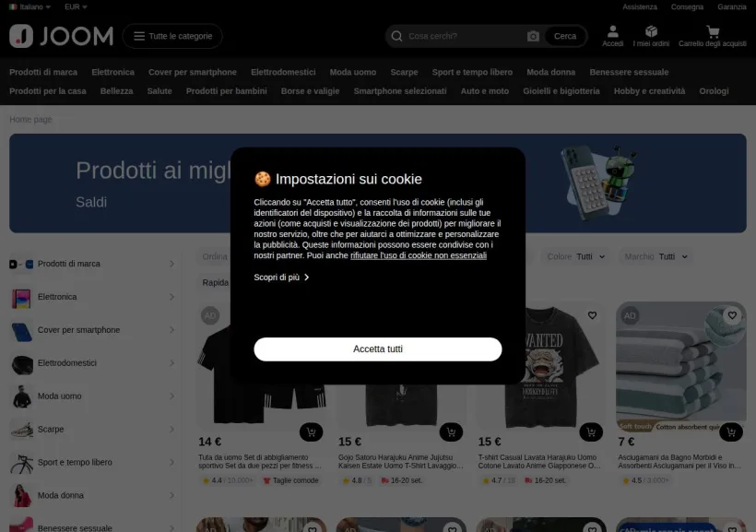Open the Marchio Tutti filter dropdown
756x532 pixels.
656,256
